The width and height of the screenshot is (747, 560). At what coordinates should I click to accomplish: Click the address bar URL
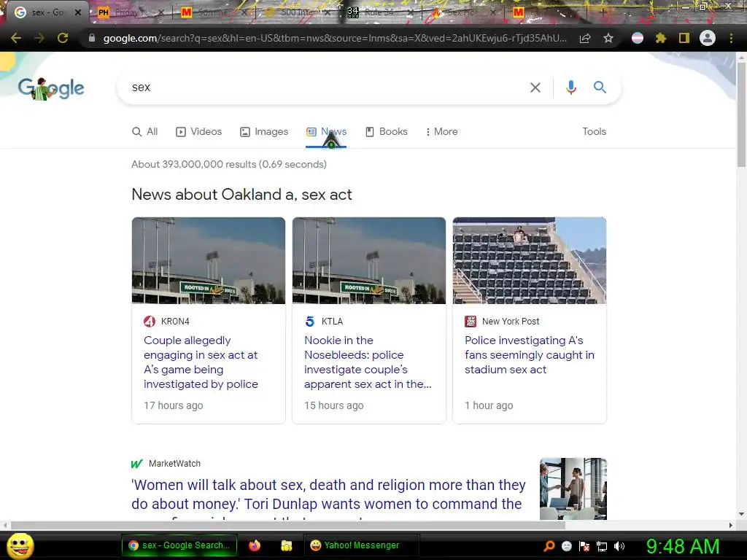point(335,38)
